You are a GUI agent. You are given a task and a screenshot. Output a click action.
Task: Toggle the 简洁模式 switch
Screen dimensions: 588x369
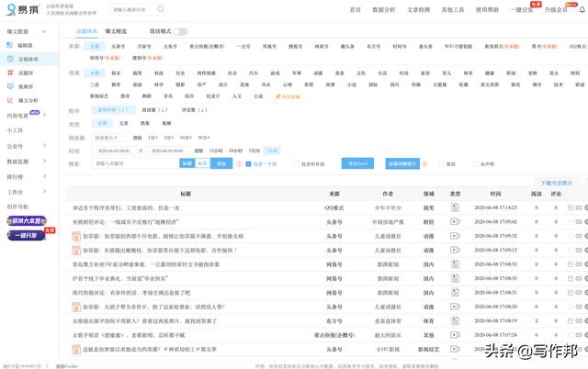point(180,32)
